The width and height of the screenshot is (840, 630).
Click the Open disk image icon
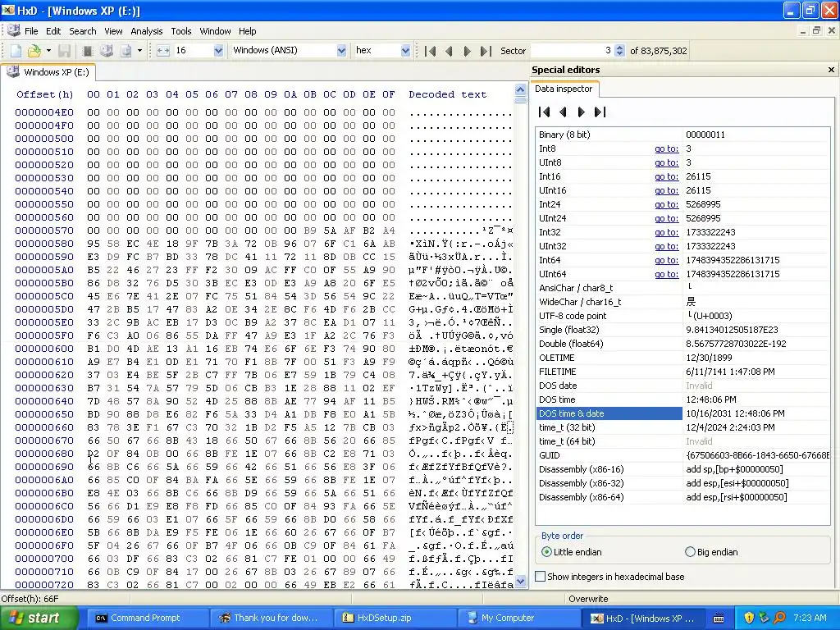pyautogui.click(x=126, y=51)
